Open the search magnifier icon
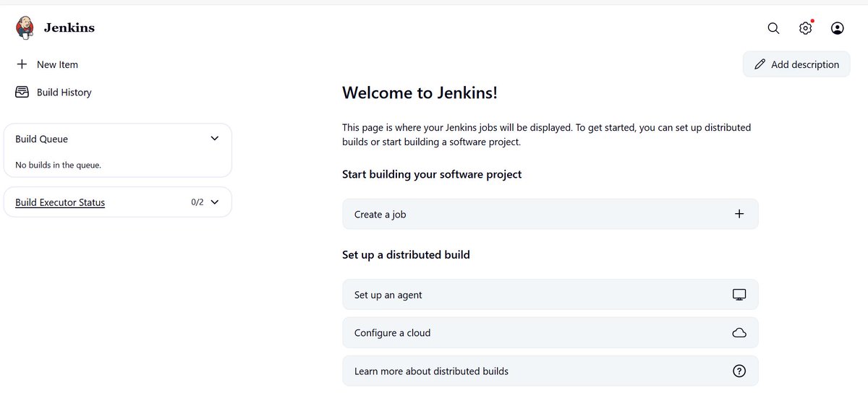Viewport: 868px width, 401px height. pyautogui.click(x=773, y=28)
